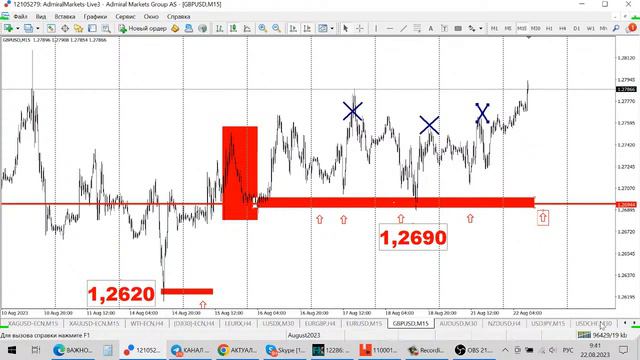Viewport: 640px width, 360px height.
Task: Click the connection status 96429/19 kb
Action: 602,335
